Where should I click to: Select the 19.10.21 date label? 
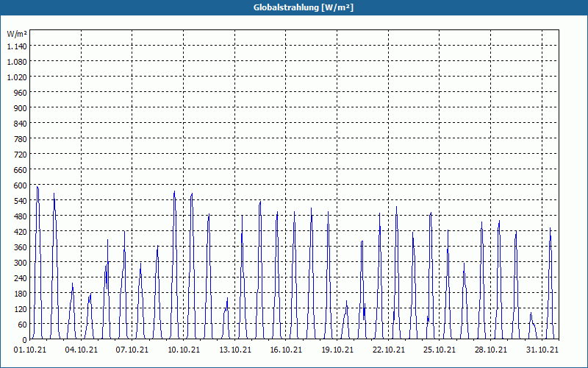(x=337, y=350)
